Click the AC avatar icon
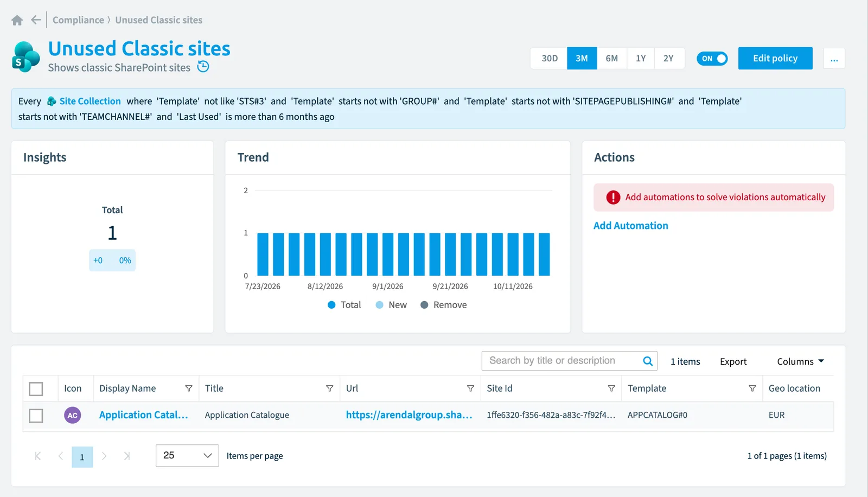868x497 pixels. pyautogui.click(x=73, y=415)
